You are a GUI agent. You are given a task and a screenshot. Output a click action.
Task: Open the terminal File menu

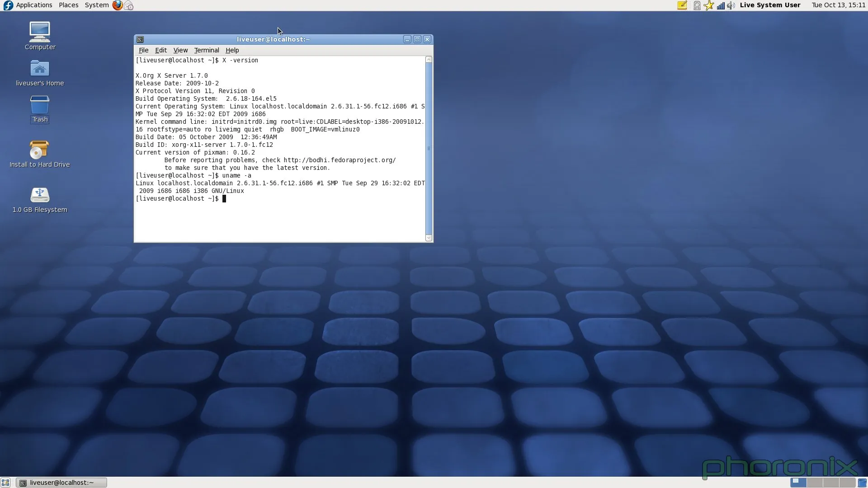tap(143, 50)
